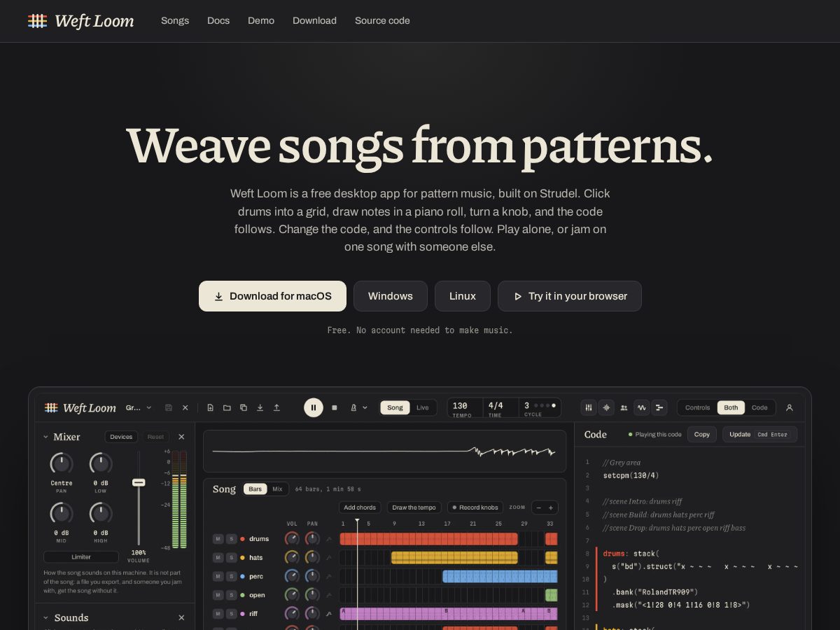Collapse the Mixer panel chevron
Screen dimensions: 840x630
[46, 437]
